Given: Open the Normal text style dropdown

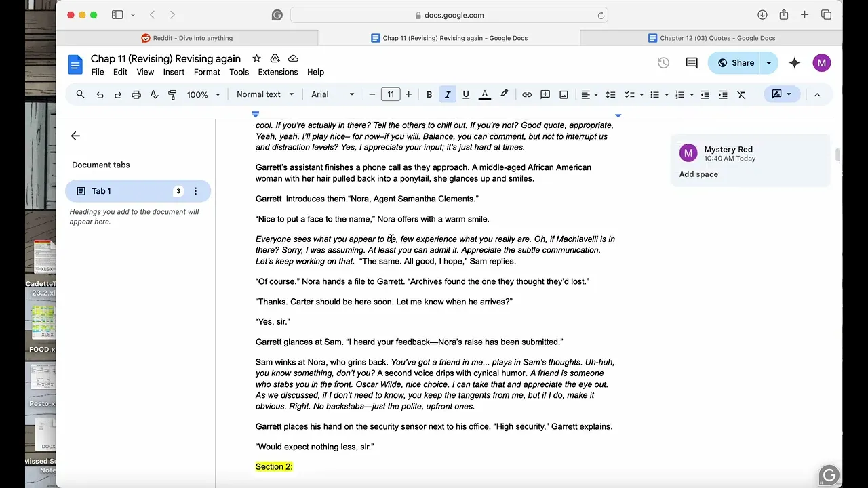Looking at the screenshot, I should click(265, 95).
